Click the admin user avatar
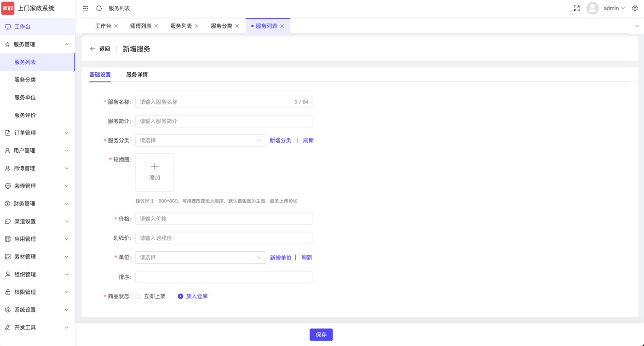The image size is (644, 346). coord(592,8)
